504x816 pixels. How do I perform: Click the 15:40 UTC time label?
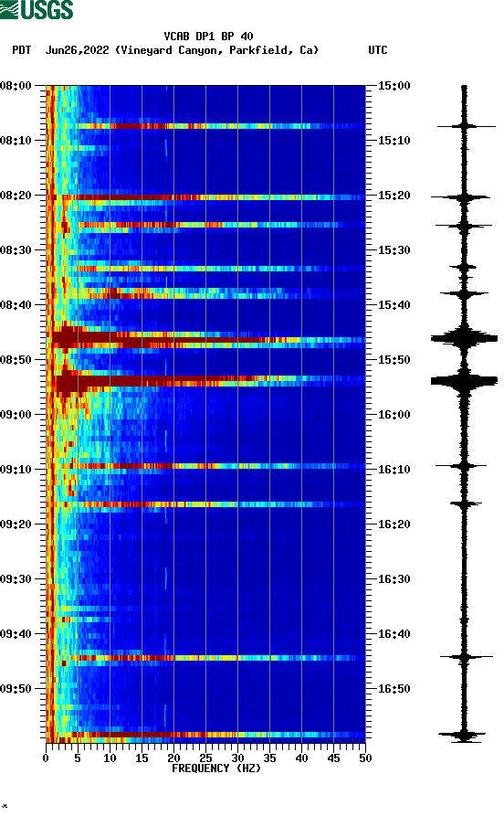click(x=394, y=305)
